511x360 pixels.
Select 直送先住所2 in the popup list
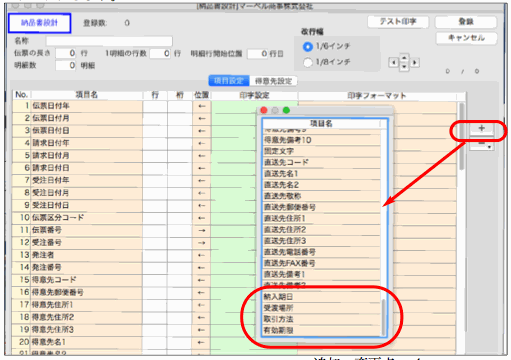pos(321,230)
